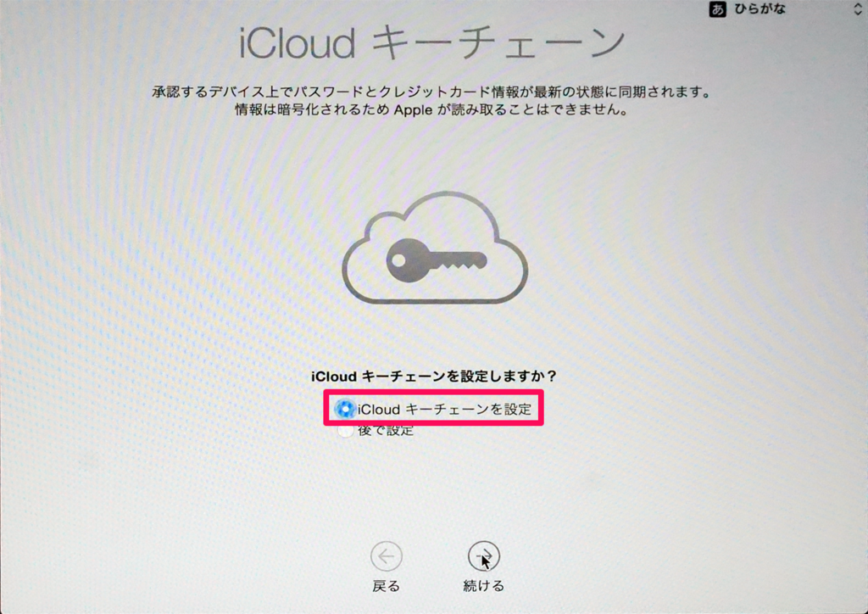The height and width of the screenshot is (614, 868).
Task: Click the cloud key keychain icon
Action: point(435,248)
